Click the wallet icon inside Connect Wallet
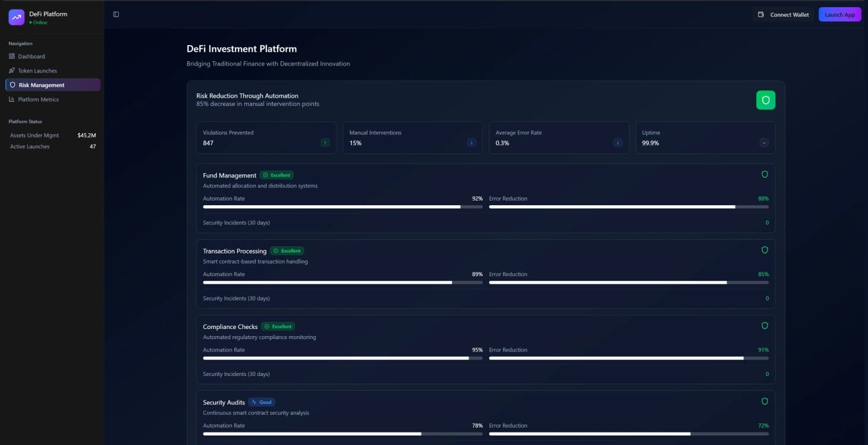 tap(761, 14)
